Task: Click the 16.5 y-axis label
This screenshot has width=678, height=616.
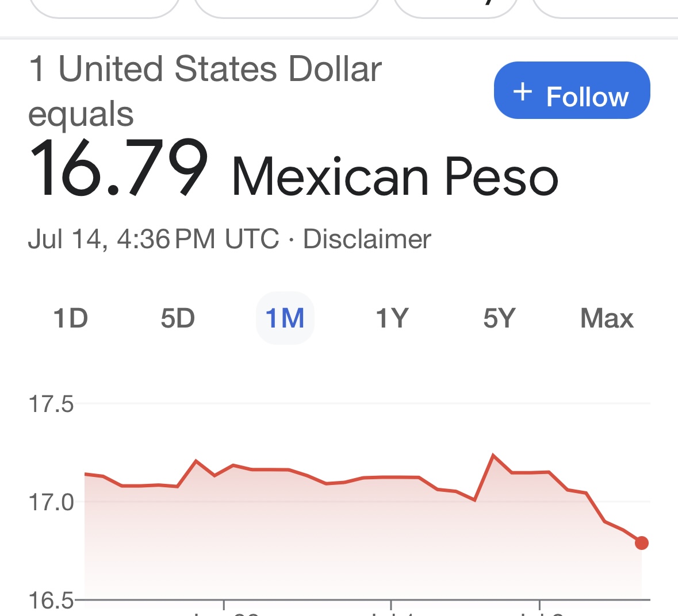Action: point(51,600)
